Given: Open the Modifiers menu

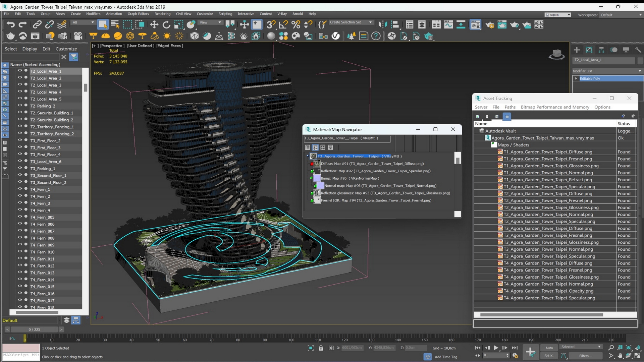Looking at the screenshot, I should [93, 14].
